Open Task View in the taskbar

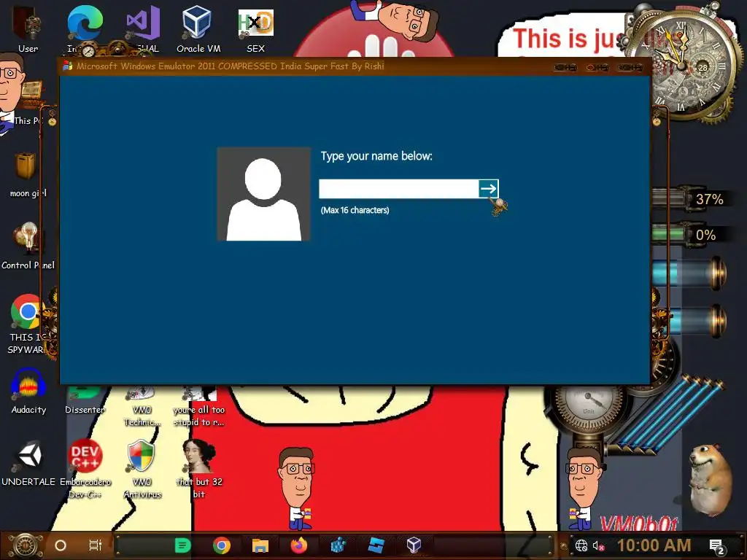pos(96,545)
